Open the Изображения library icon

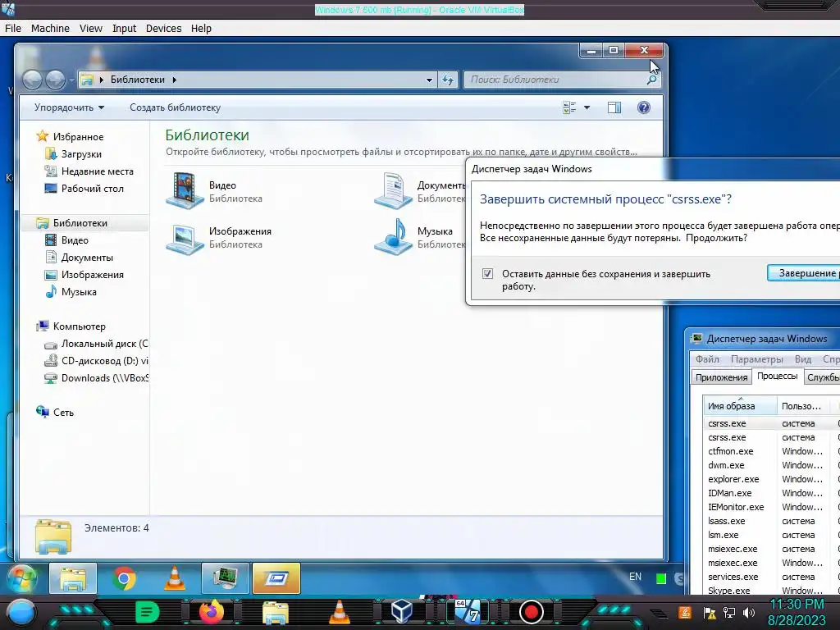185,239
